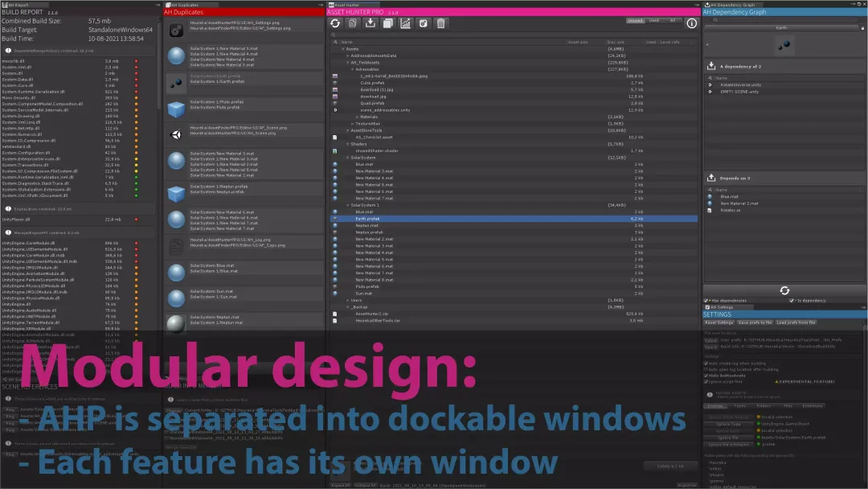Click the download/load icon in Asset Hunter toolbar
868x489 pixels.
pyautogui.click(x=371, y=23)
